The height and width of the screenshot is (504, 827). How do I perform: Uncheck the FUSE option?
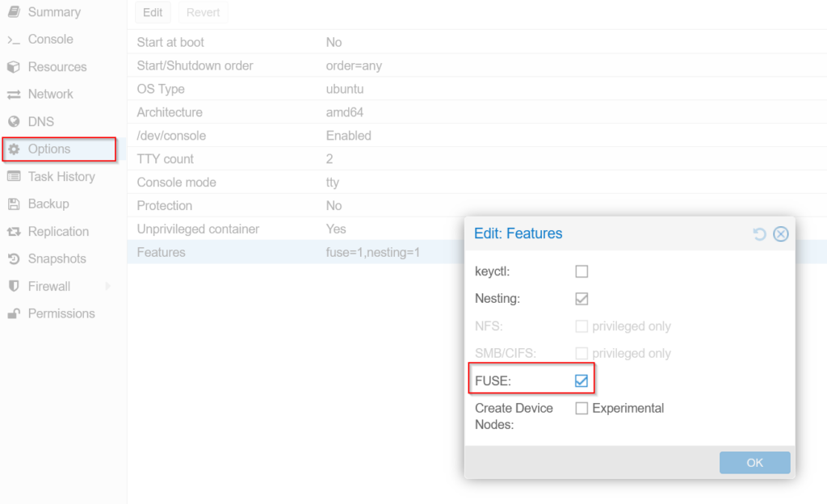[x=581, y=380]
